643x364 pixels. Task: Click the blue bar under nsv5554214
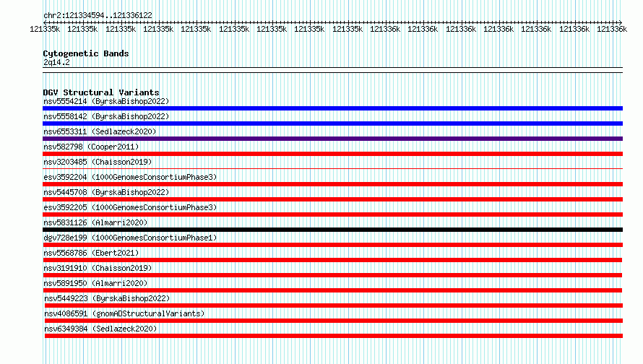click(x=332, y=108)
